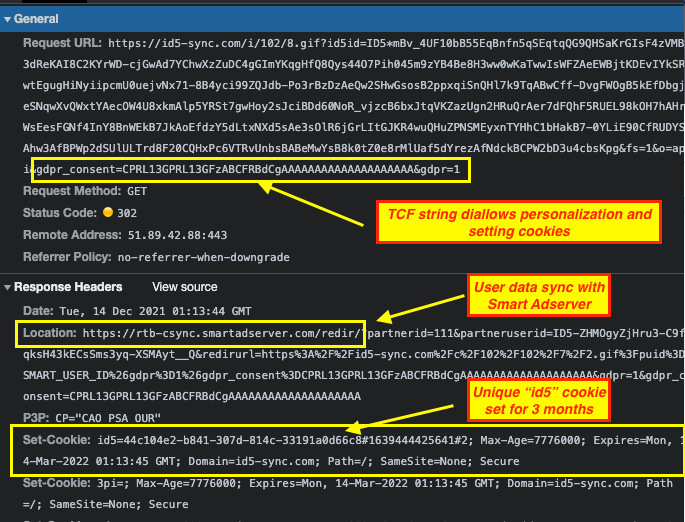Select URL line starting with wtEgugHiNyiipcmU0
The height and width of the screenshot is (522, 685).
[353, 85]
